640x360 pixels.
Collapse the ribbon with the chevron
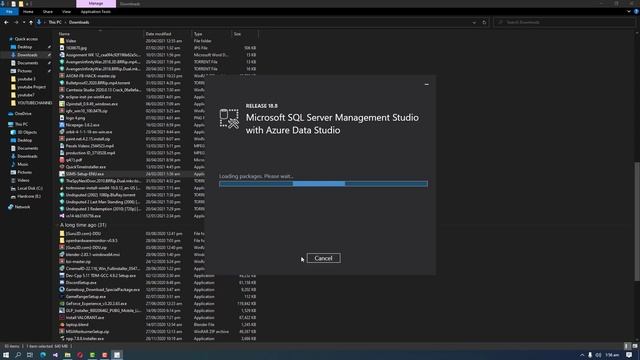pos(629,12)
